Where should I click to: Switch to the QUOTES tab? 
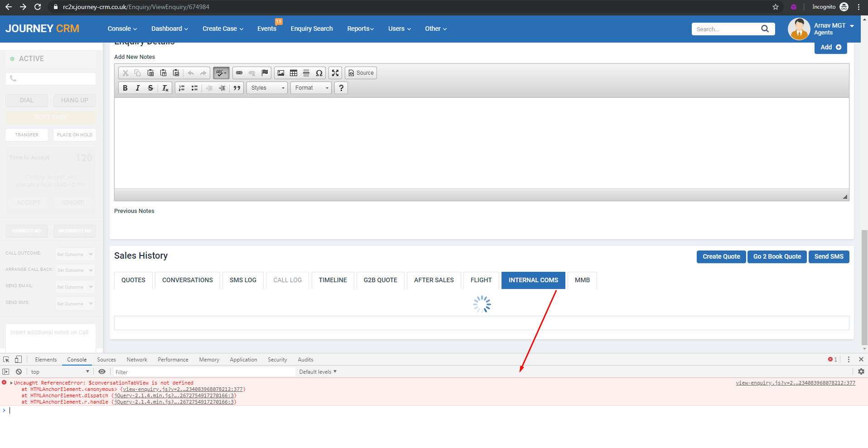(x=133, y=280)
